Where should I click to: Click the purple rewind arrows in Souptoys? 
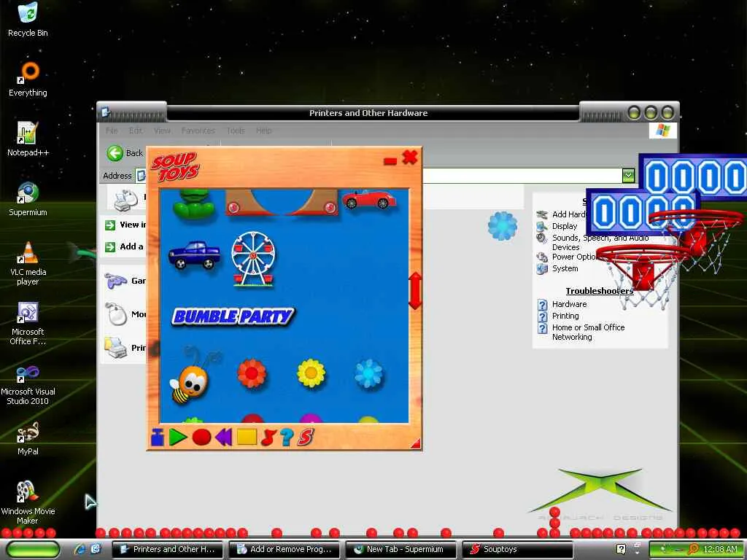point(224,437)
